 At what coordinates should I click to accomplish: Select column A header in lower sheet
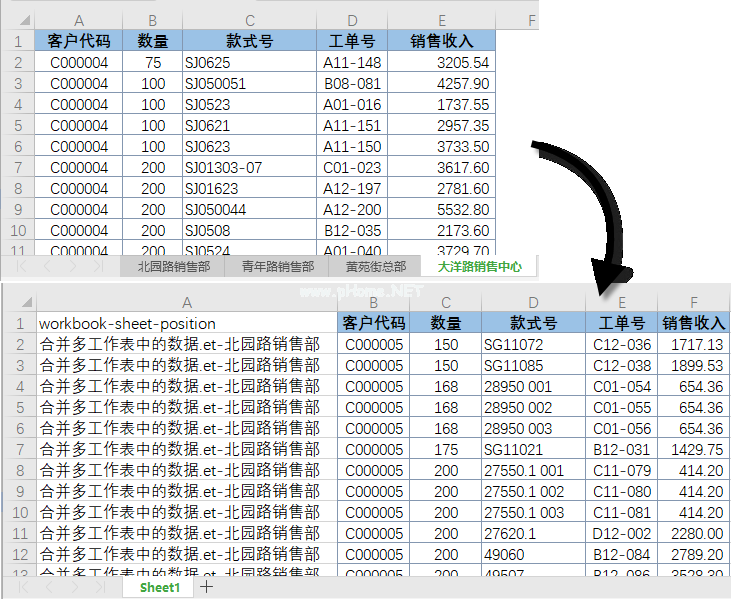pyautogui.click(x=186, y=302)
